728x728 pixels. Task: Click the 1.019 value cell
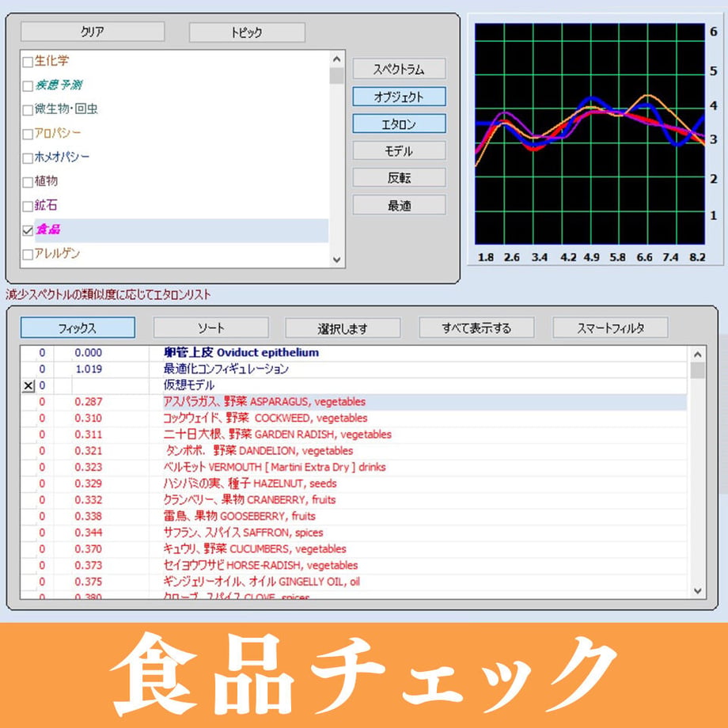[x=88, y=369]
